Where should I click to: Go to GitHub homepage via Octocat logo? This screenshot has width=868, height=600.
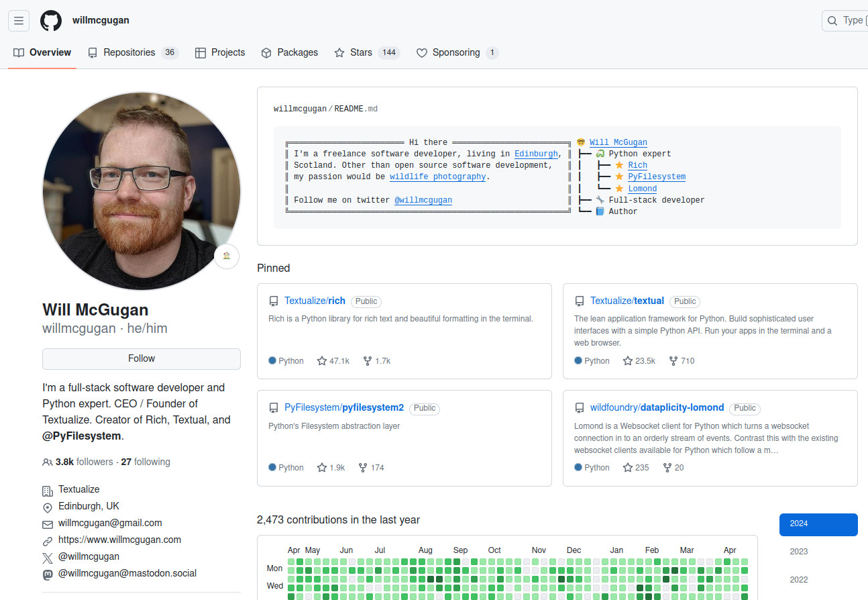51,20
